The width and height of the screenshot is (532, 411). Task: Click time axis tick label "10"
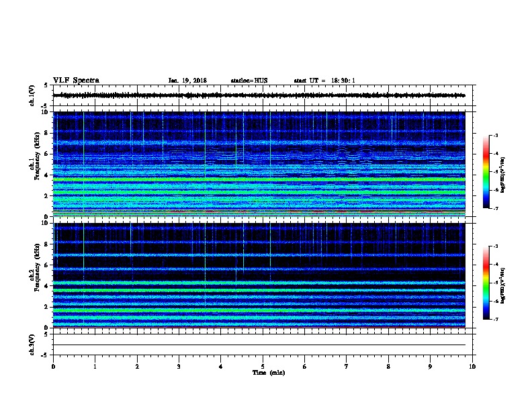[472, 367]
